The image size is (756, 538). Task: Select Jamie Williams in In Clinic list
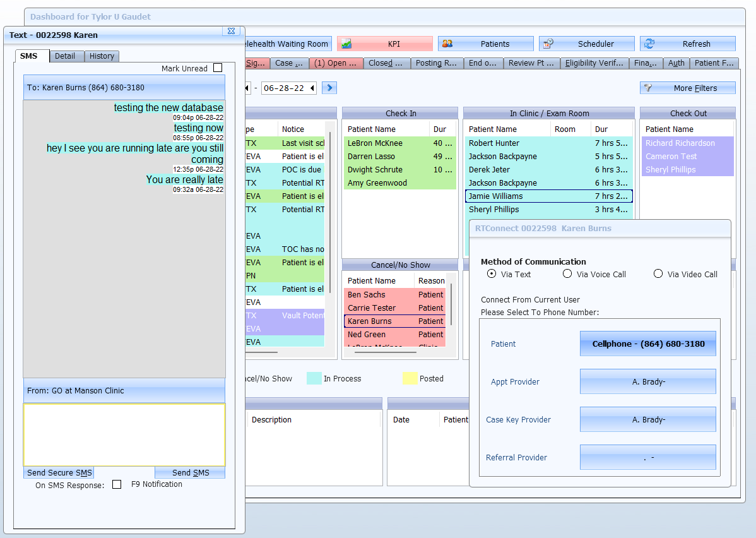pos(548,196)
